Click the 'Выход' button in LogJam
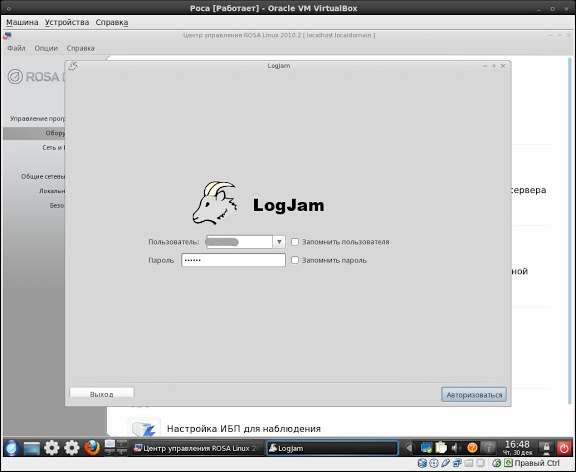This screenshot has height=472, width=576. 102,394
